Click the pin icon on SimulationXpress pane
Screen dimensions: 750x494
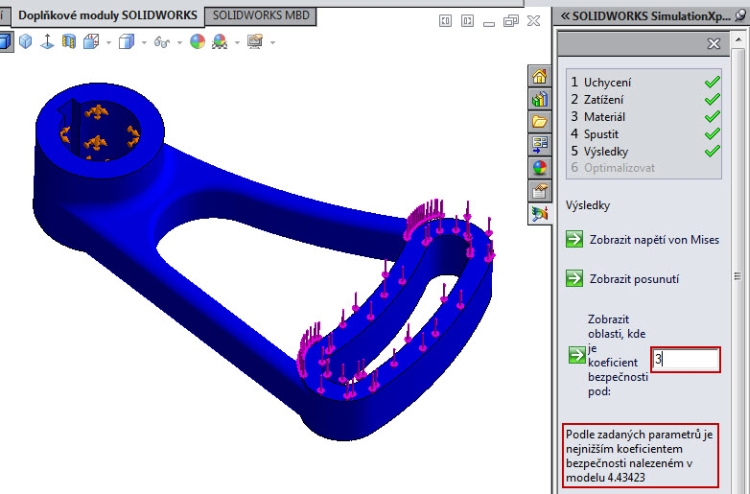click(741, 16)
